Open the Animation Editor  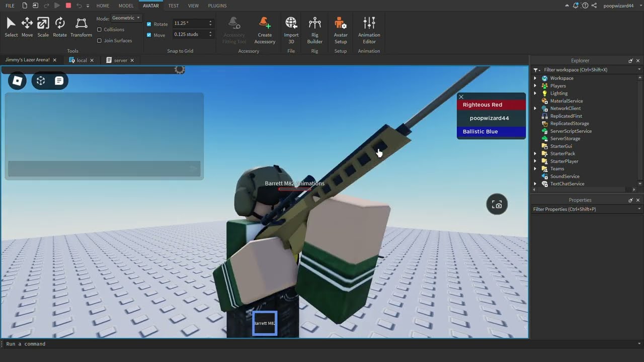click(x=369, y=30)
